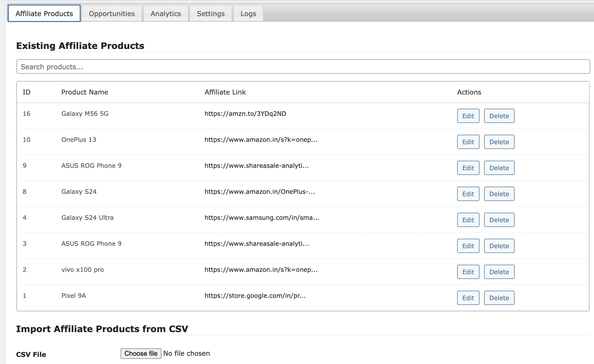
Task: Delete the Galaxy M56 5G product
Action: 499,116
